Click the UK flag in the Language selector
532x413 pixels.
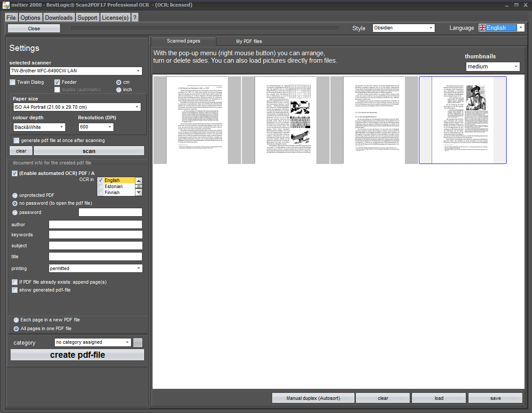coord(482,28)
